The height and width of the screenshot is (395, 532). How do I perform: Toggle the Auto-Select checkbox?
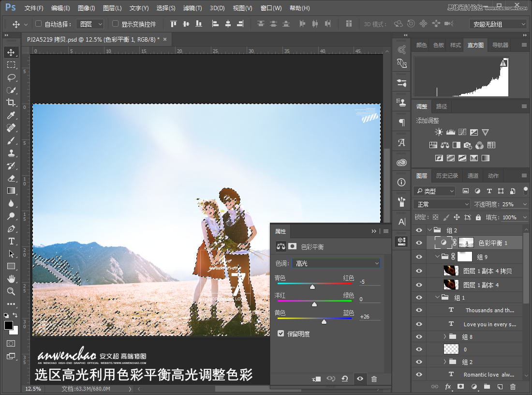click(38, 24)
